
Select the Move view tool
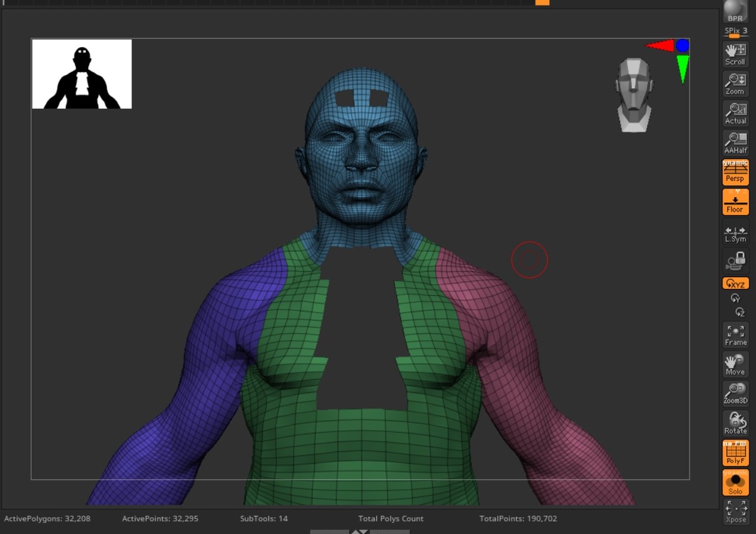point(735,365)
